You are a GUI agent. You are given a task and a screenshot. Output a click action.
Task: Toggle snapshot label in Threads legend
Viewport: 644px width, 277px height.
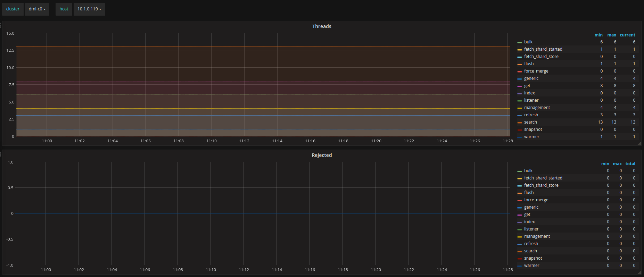point(533,129)
